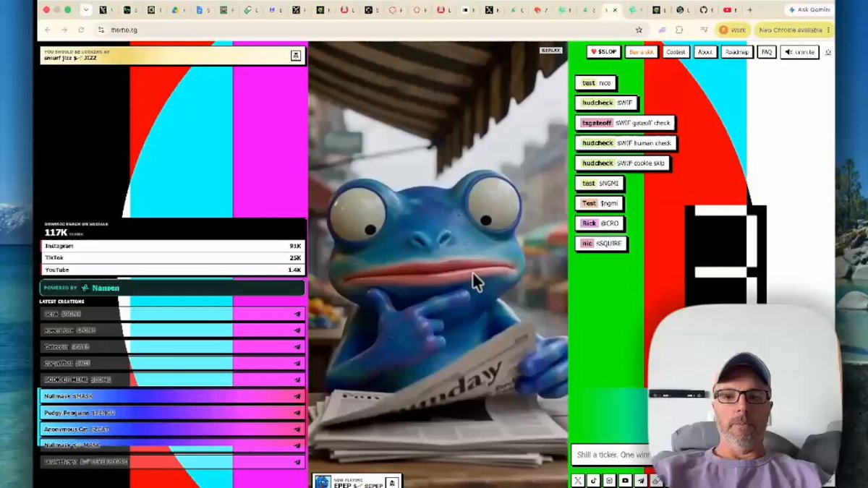Click the icon button on smurf jizz banner
Image resolution: width=868 pixels, height=488 pixels.
coord(295,55)
